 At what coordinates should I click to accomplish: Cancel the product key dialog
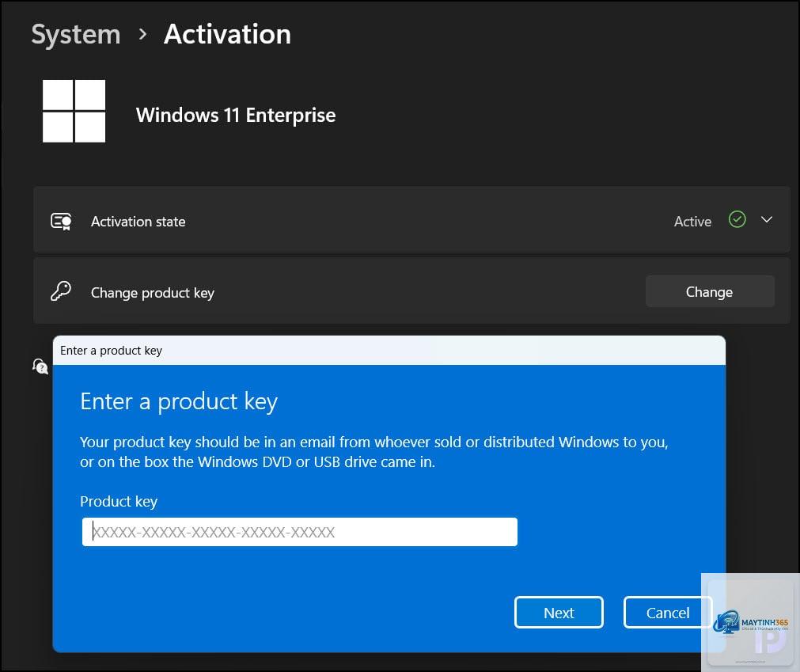[x=667, y=613]
